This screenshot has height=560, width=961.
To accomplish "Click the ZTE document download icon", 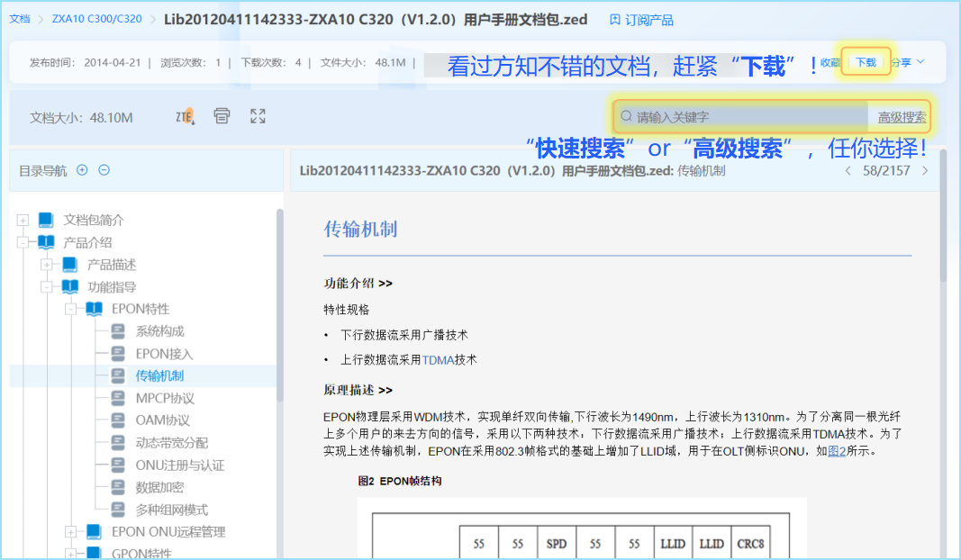I will click(x=185, y=116).
